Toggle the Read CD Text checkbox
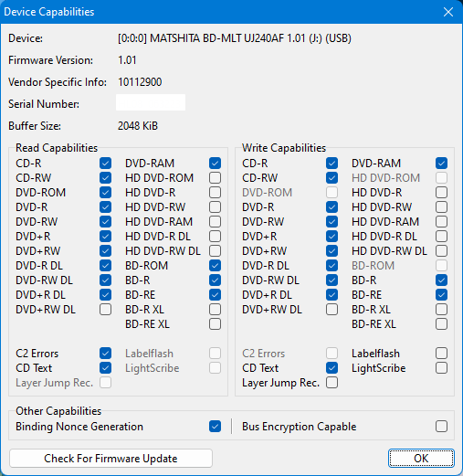463x476 pixels. (x=105, y=368)
